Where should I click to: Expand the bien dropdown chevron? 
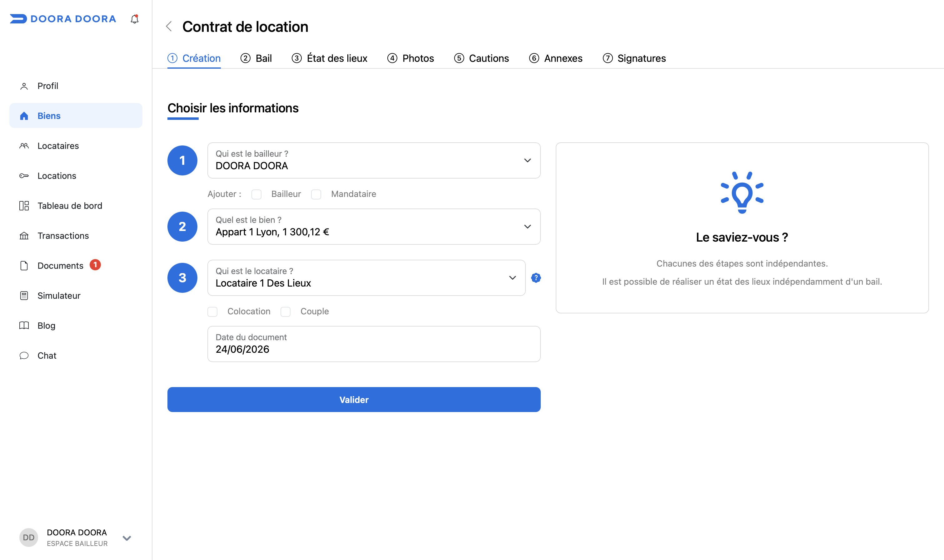pyautogui.click(x=528, y=226)
